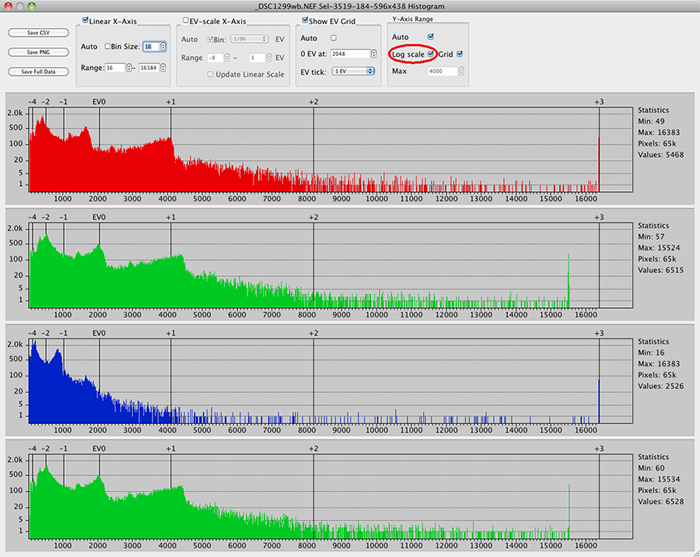This screenshot has height=557, width=700.
Task: Enable Auto checkbox in Show EV Grid panel
Action: (333, 38)
